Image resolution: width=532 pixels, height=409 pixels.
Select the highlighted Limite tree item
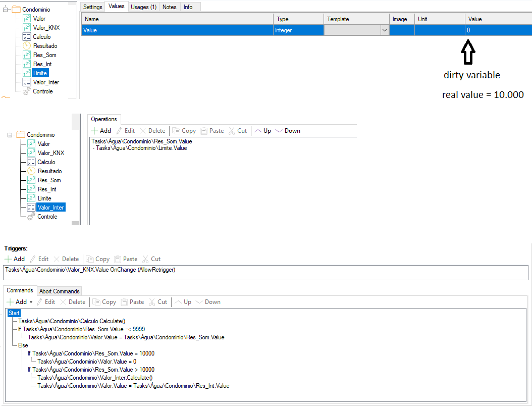(x=40, y=73)
